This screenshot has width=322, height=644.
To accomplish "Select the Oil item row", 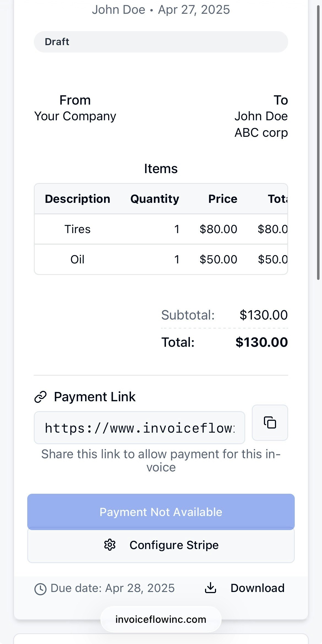I will [x=161, y=259].
